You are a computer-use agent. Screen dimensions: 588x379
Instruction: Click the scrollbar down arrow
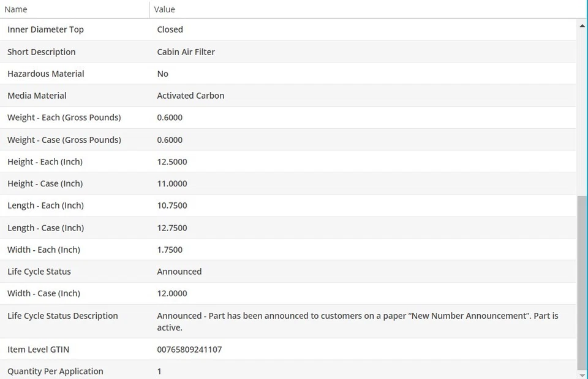pyautogui.click(x=582, y=374)
